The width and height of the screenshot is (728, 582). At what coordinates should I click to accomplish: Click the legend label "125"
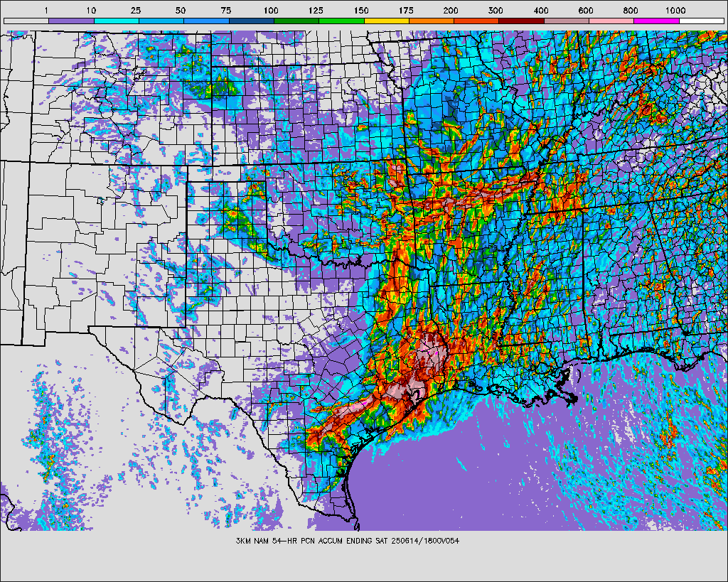click(x=316, y=10)
